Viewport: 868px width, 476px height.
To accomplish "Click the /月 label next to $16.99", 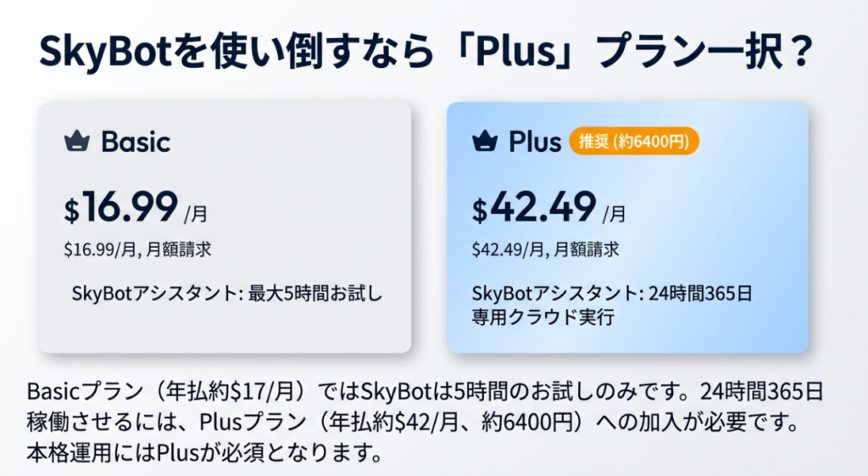I will (199, 213).
